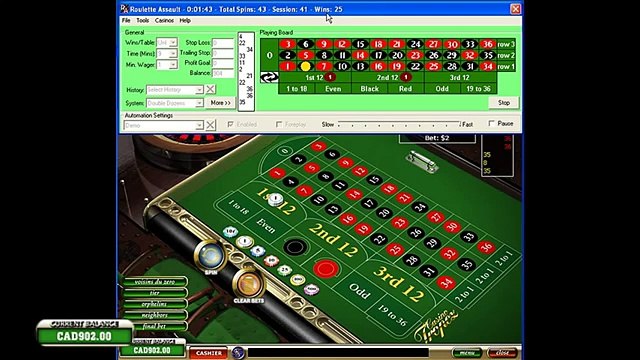Click the round blue icon next to CASHIER
Viewport: 640px width, 360px height.
coord(238,352)
